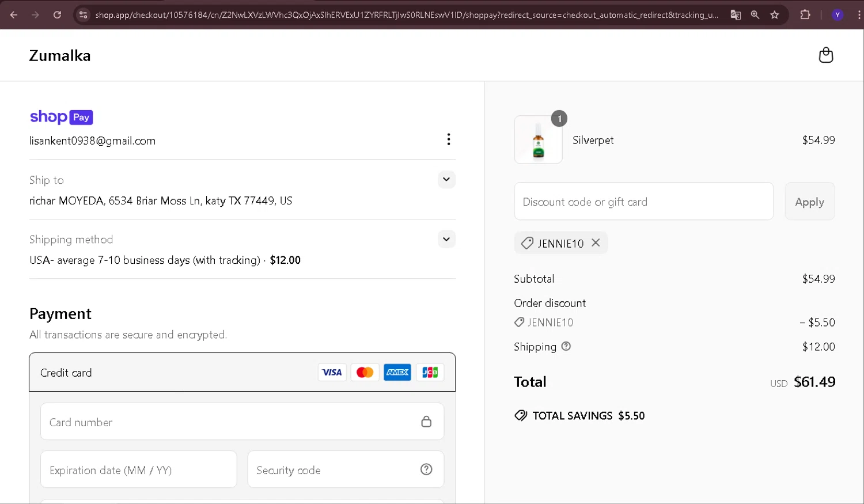Go back to the previous page
Image resolution: width=864 pixels, height=504 pixels.
coord(14,15)
